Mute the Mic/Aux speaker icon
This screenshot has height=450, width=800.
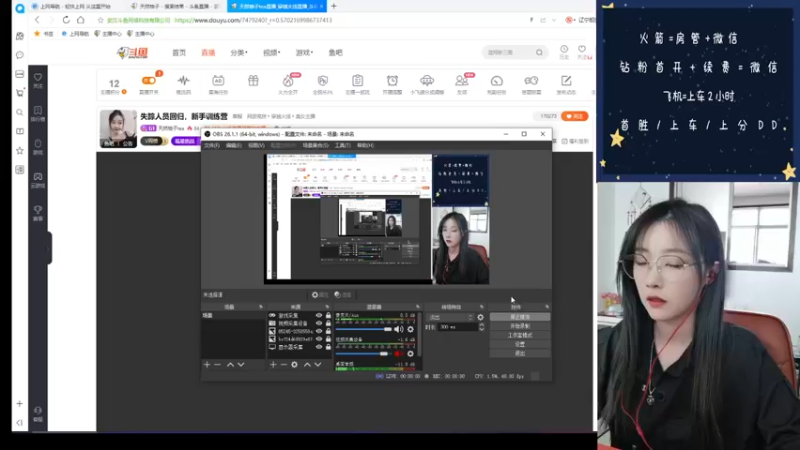pos(398,330)
